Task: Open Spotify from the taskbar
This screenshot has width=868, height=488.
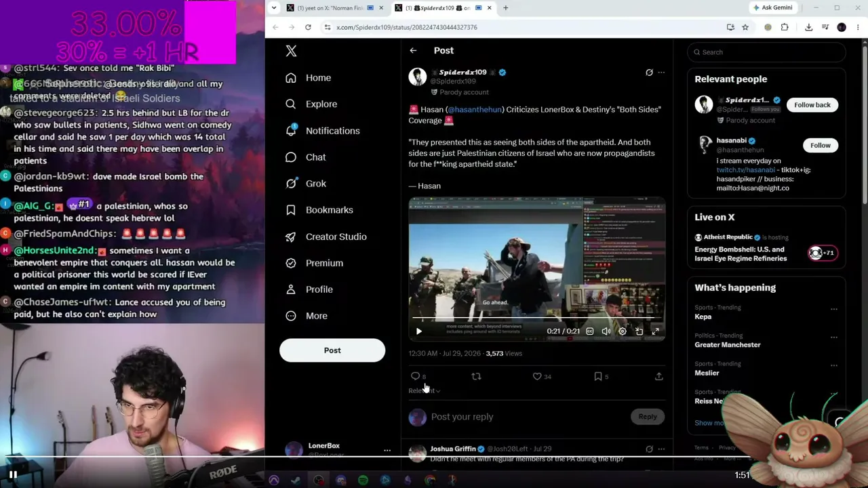Action: coord(363,481)
